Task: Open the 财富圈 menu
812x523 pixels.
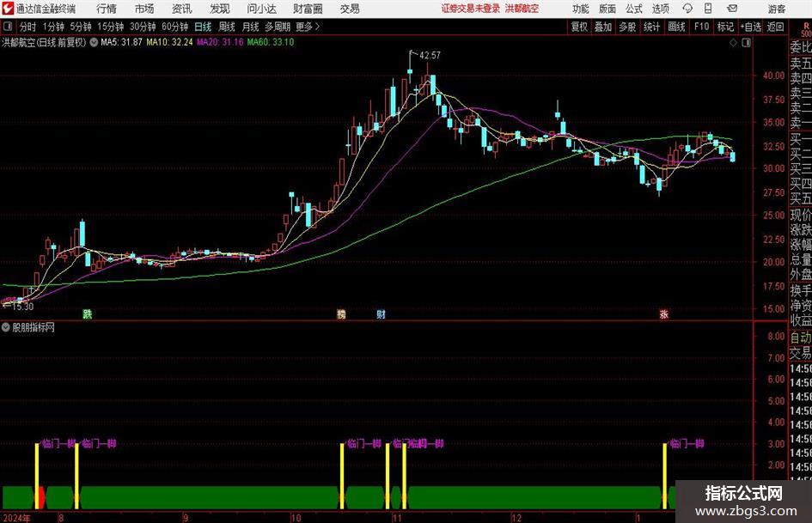Action: (x=308, y=9)
